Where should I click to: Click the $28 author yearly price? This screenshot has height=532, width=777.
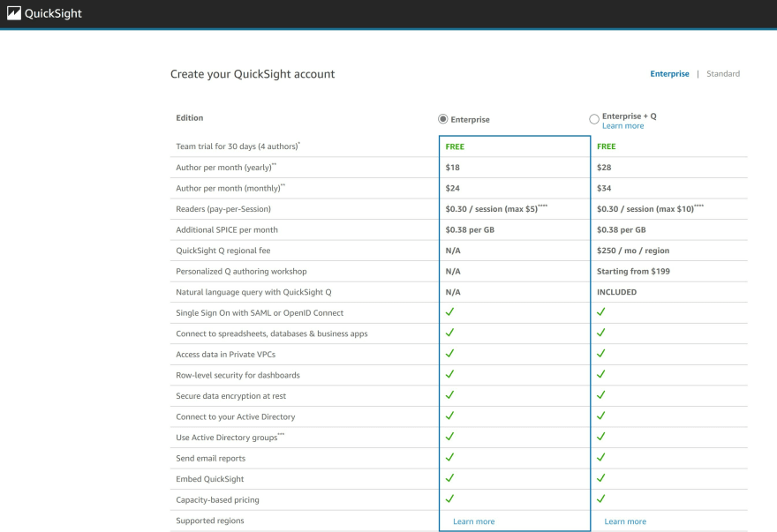[604, 168]
